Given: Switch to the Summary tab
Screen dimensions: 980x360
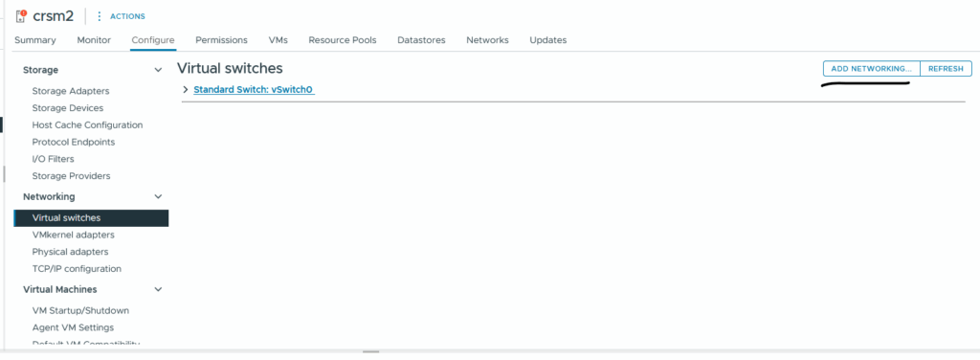Looking at the screenshot, I should [x=35, y=40].
